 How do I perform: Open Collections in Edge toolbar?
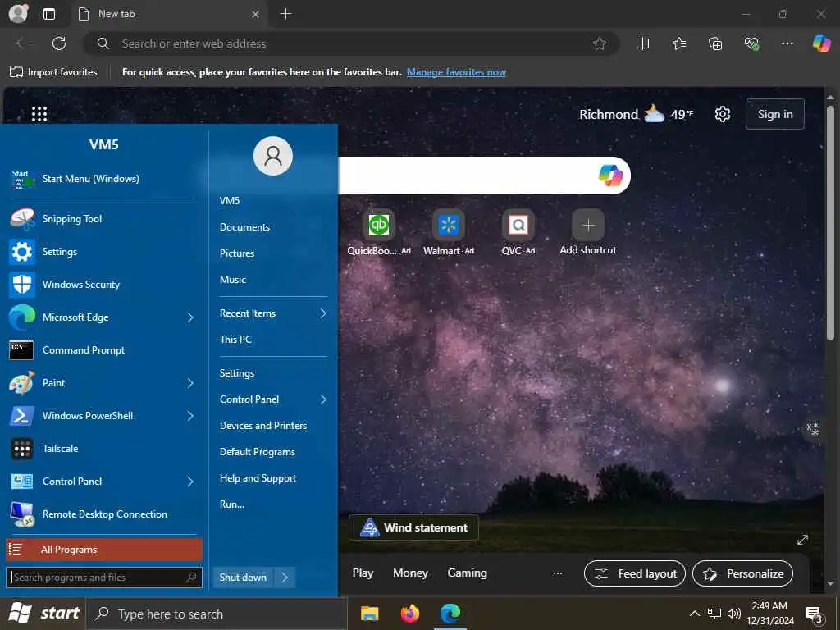click(715, 43)
